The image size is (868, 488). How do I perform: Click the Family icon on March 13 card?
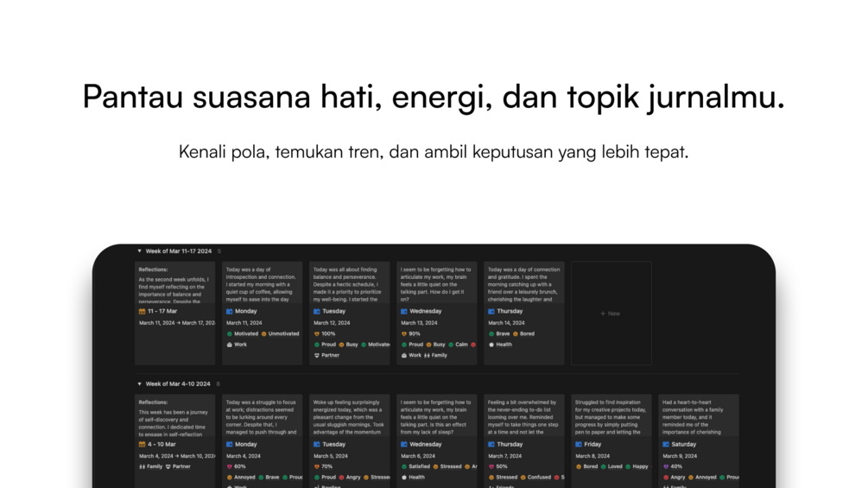427,355
